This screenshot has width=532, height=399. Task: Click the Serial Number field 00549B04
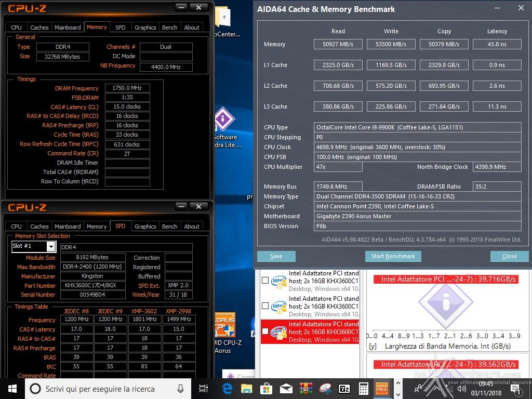coord(92,295)
